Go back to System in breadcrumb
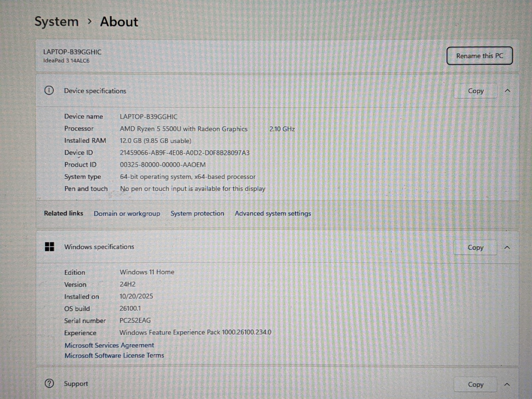The image size is (532, 399). pyautogui.click(x=57, y=22)
